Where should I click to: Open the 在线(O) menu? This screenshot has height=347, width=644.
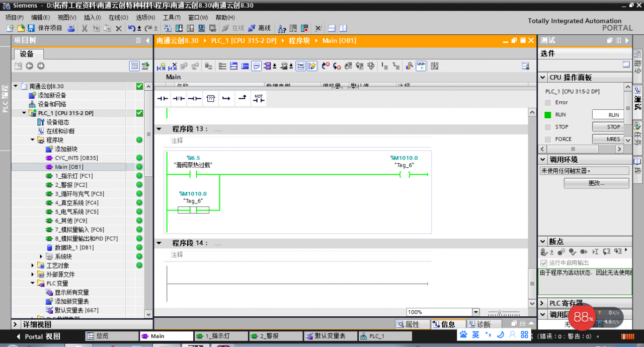coord(118,17)
